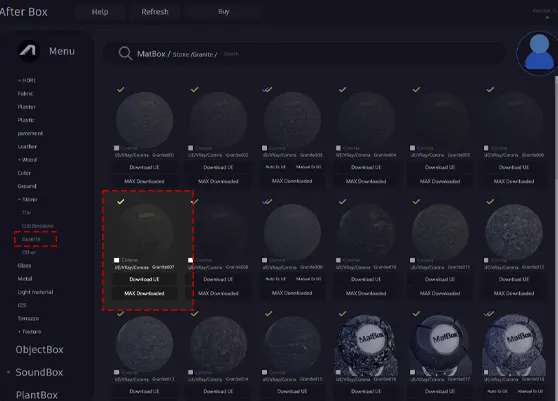558x401 pixels.
Task: Switch to the PlantBox section
Action: pyautogui.click(x=37, y=395)
